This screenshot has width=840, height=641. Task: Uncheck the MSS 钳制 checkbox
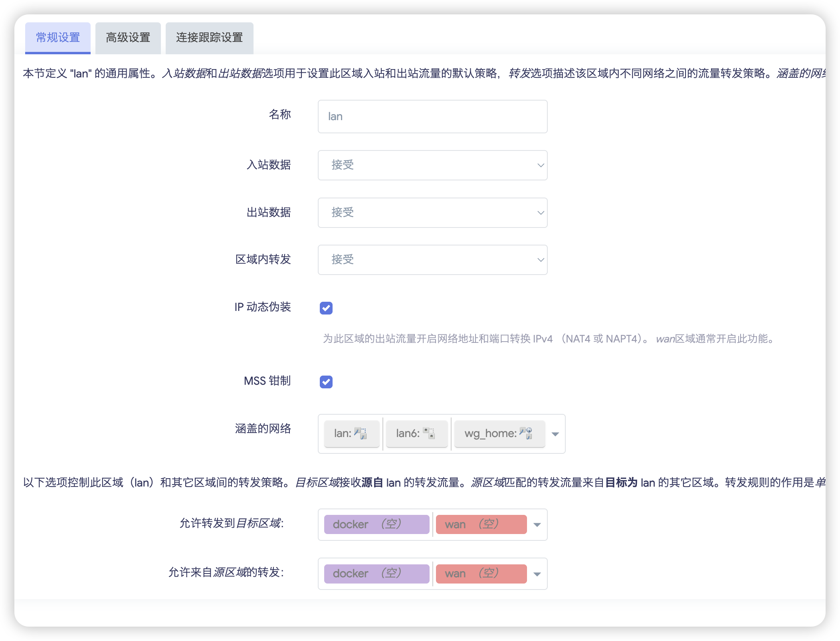click(326, 382)
